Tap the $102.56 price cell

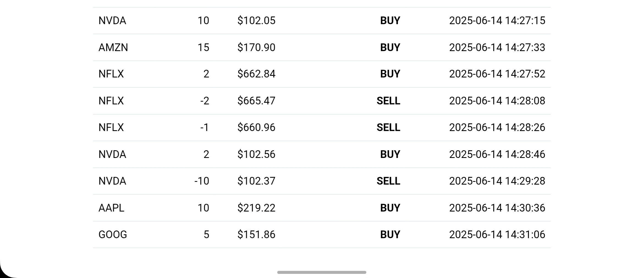click(x=256, y=154)
